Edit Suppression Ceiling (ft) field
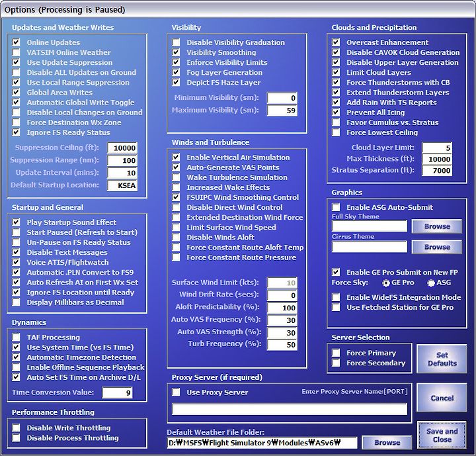 [x=122, y=148]
